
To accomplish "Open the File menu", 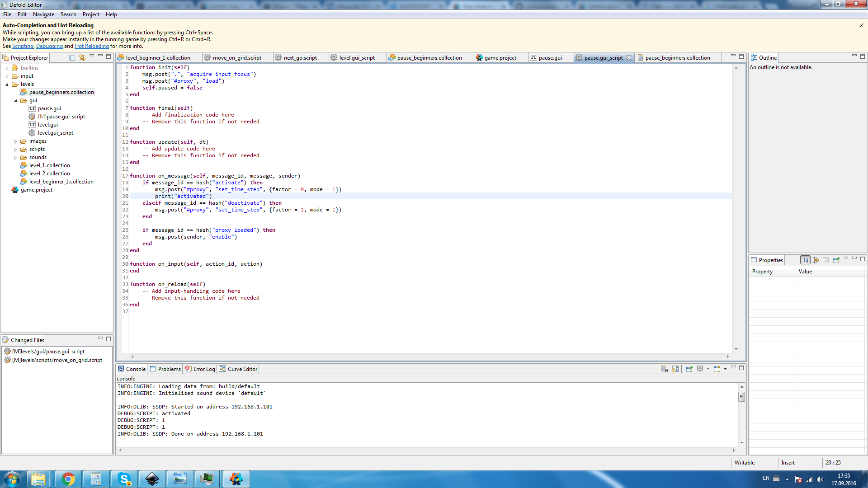I will click(7, 14).
